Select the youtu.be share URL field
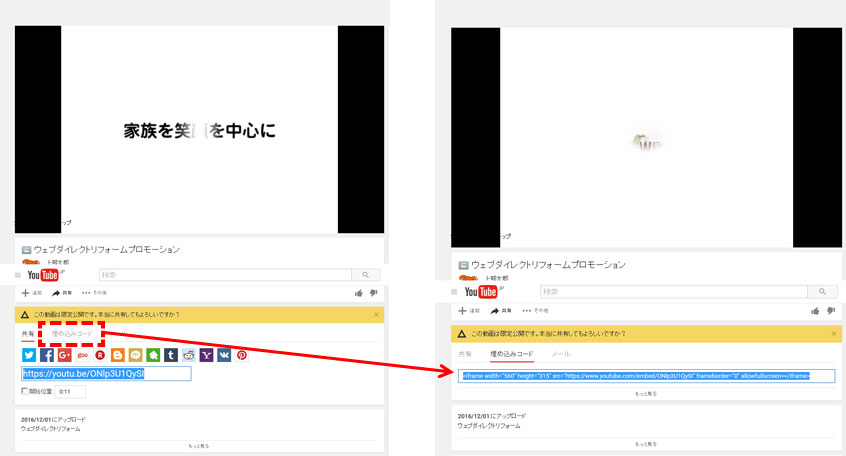Screen dimensions: 846x456 click(x=106, y=373)
